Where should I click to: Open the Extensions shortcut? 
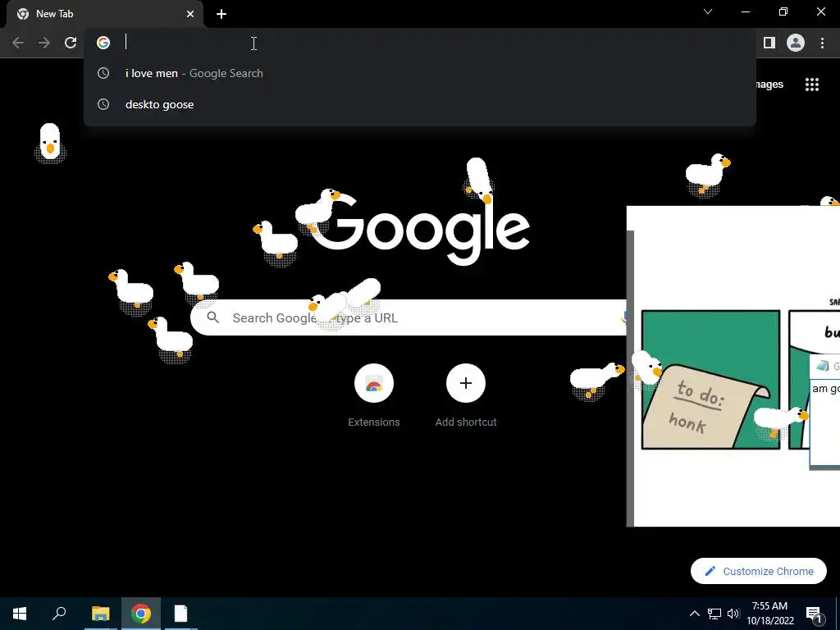click(x=374, y=395)
